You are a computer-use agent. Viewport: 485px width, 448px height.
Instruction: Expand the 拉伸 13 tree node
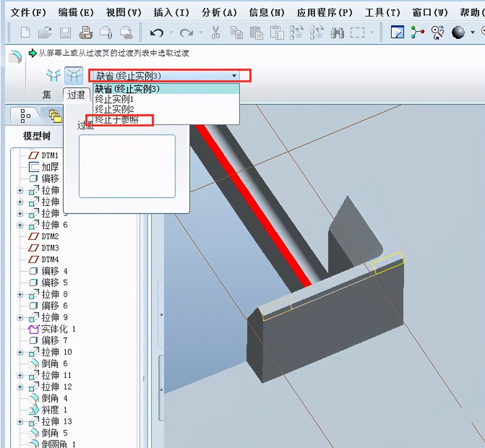[20, 422]
